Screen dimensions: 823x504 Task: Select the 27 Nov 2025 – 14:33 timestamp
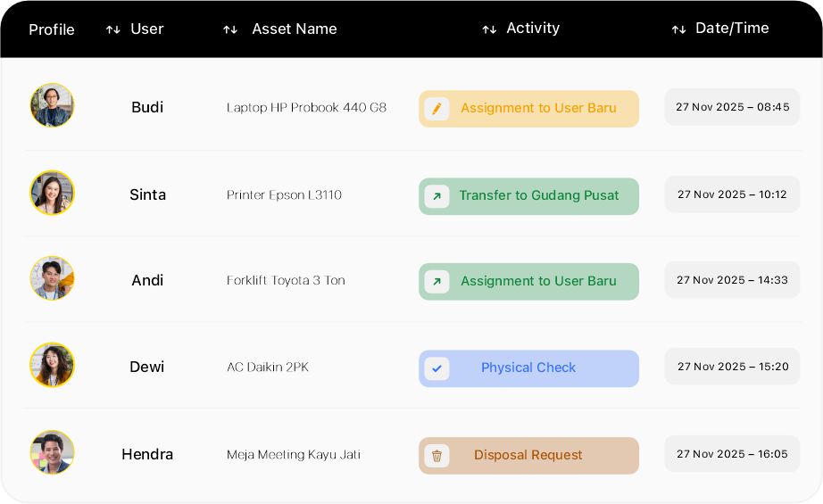click(732, 280)
